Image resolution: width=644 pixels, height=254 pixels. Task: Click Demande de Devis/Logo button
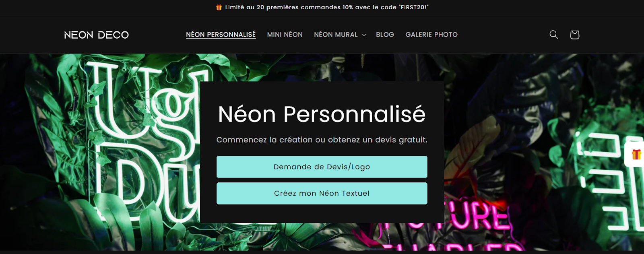[x=322, y=167]
